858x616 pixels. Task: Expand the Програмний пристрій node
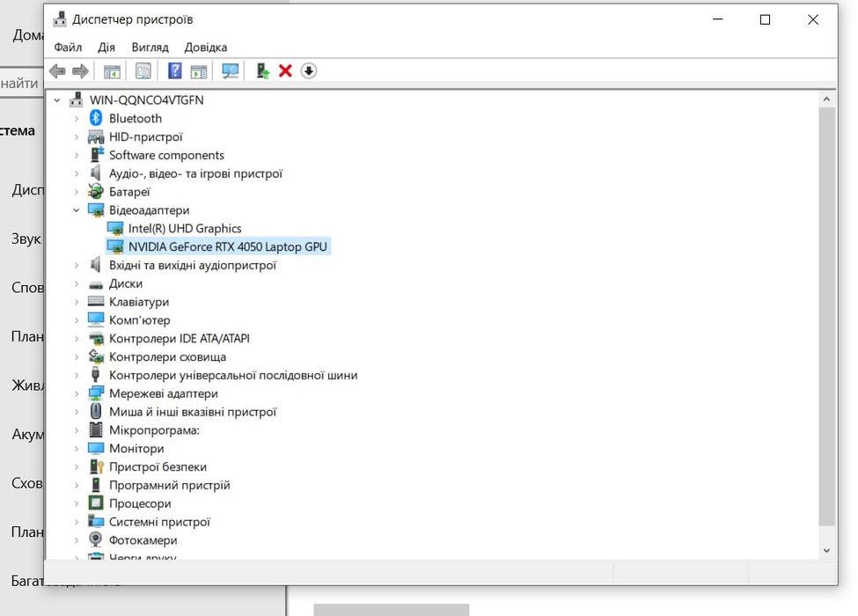click(77, 485)
